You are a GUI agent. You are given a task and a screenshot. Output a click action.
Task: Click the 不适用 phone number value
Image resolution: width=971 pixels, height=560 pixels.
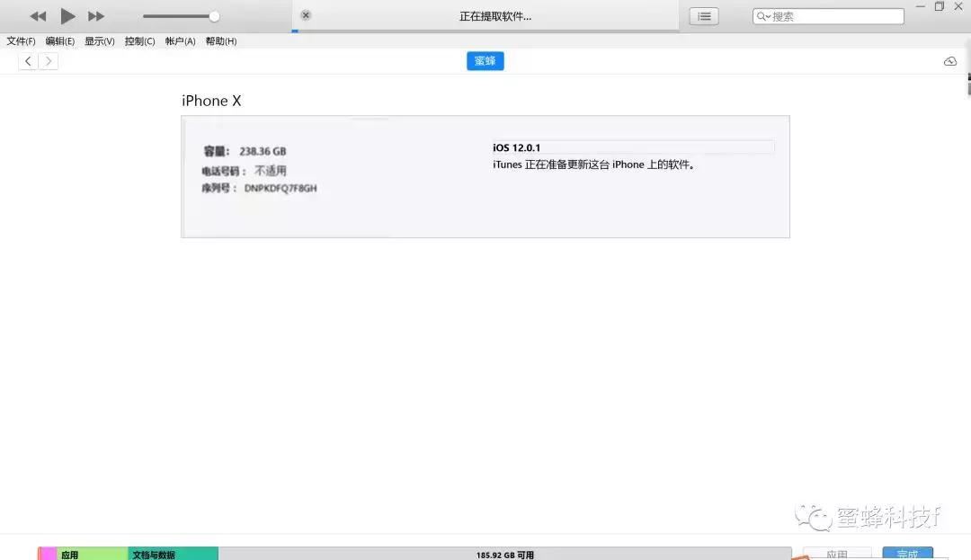(271, 170)
